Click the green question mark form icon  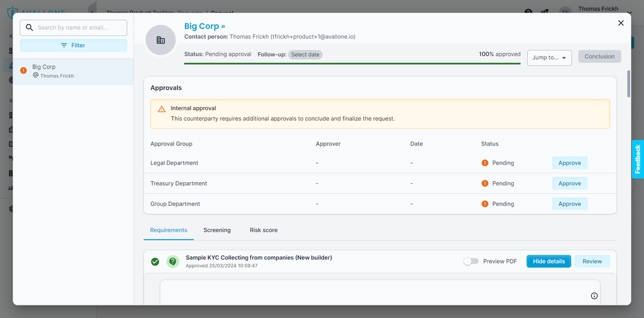coord(173,261)
